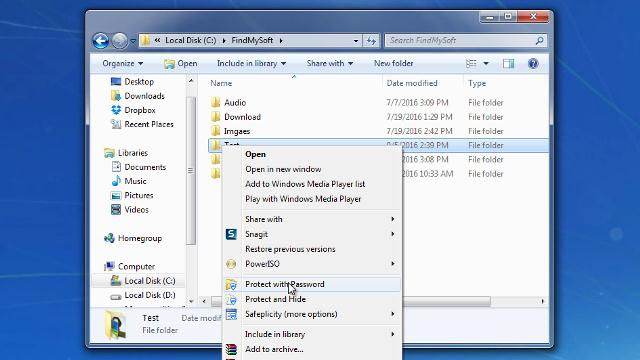Expand Share with toolbar menu

[x=330, y=63]
